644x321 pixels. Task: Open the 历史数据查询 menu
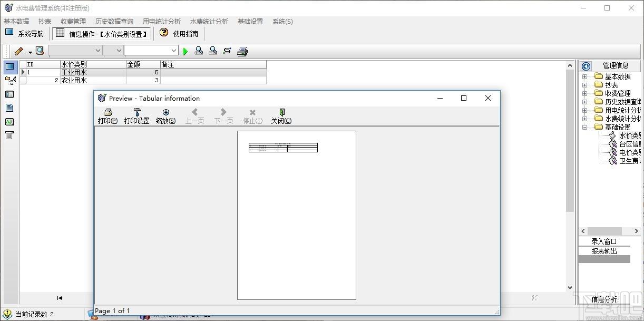click(114, 22)
